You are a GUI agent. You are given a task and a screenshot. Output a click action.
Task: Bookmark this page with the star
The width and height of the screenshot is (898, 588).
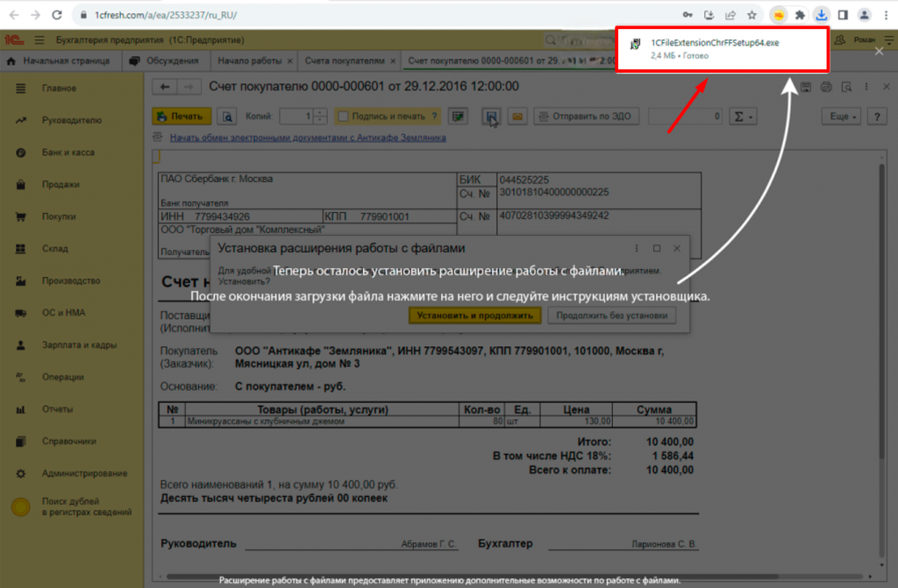point(752,16)
